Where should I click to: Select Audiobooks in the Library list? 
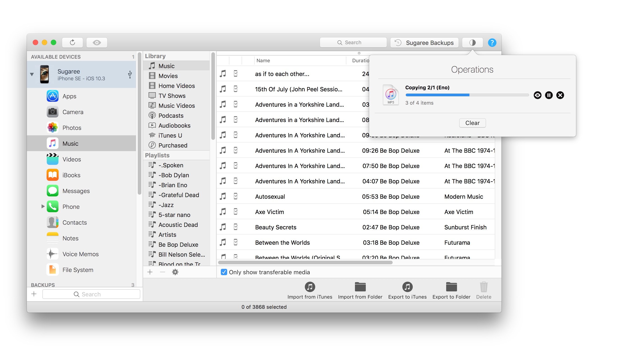176,125
